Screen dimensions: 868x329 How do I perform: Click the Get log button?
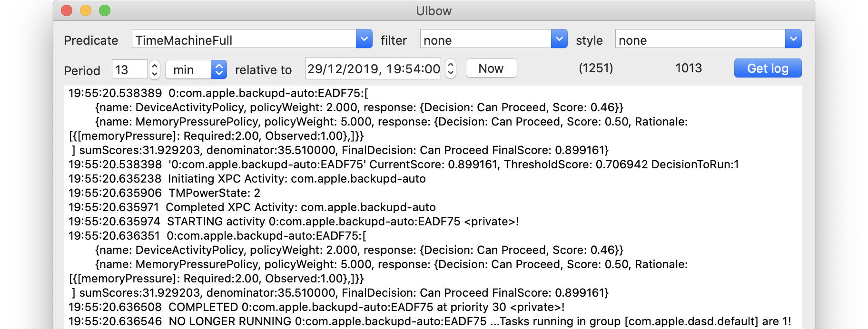pyautogui.click(x=768, y=68)
